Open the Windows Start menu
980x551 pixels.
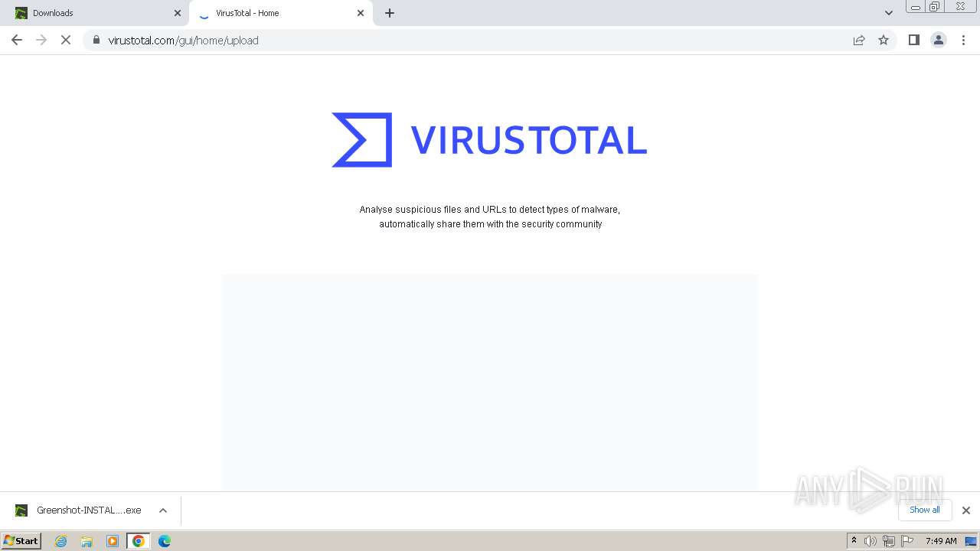tap(21, 540)
